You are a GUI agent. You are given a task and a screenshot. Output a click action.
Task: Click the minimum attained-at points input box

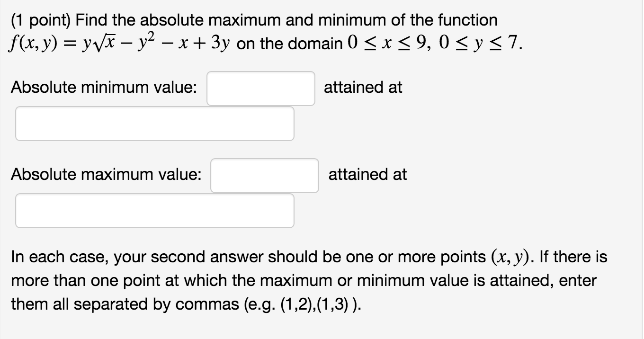(x=155, y=124)
